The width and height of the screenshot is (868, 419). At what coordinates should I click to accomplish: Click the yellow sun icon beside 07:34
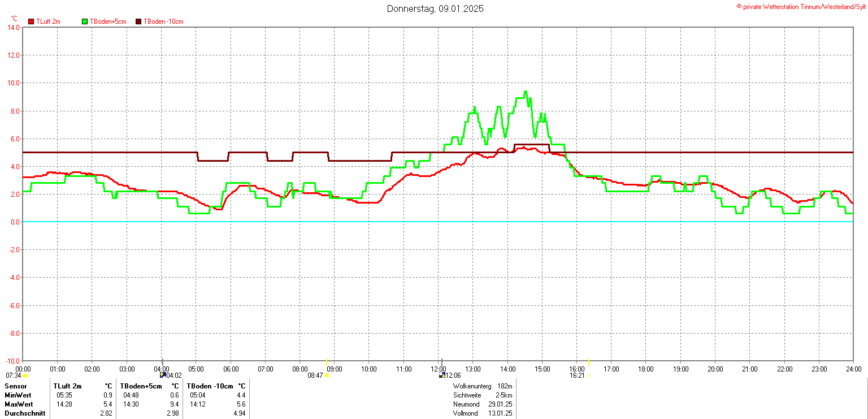pyautogui.click(x=25, y=375)
